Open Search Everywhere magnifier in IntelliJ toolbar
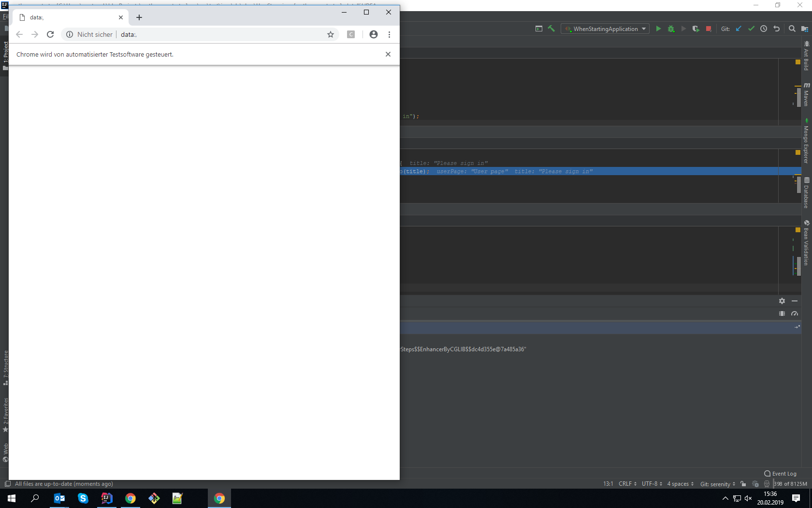Image resolution: width=812 pixels, height=508 pixels. click(x=792, y=29)
